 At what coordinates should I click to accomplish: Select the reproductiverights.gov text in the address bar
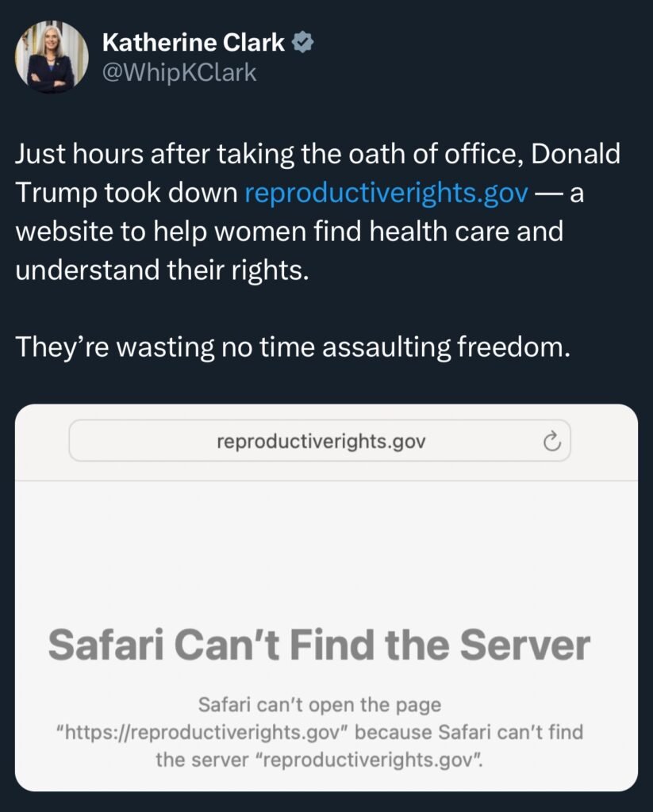[x=321, y=441]
